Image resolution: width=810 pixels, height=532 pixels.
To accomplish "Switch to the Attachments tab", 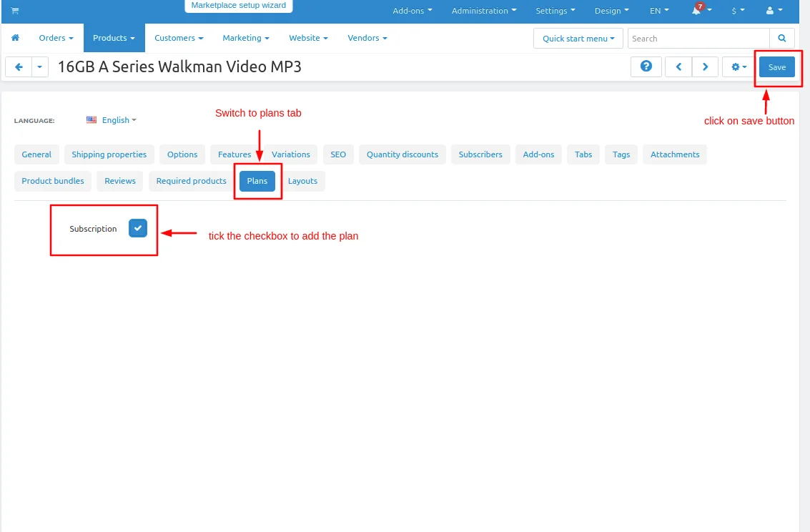I will pyautogui.click(x=675, y=154).
